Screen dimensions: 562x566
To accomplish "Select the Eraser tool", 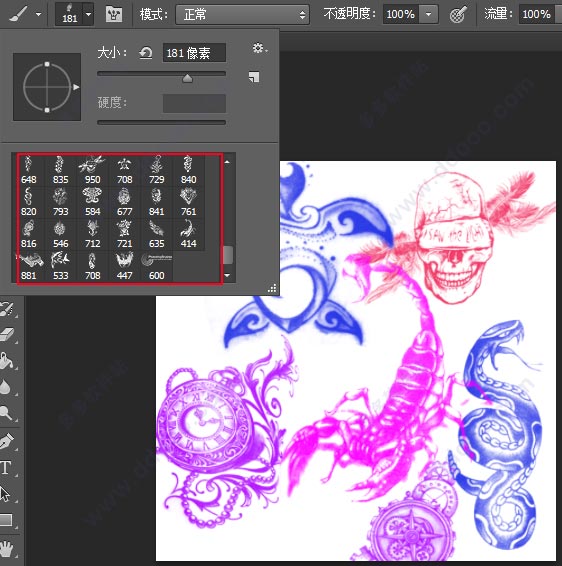I will pos(7,335).
